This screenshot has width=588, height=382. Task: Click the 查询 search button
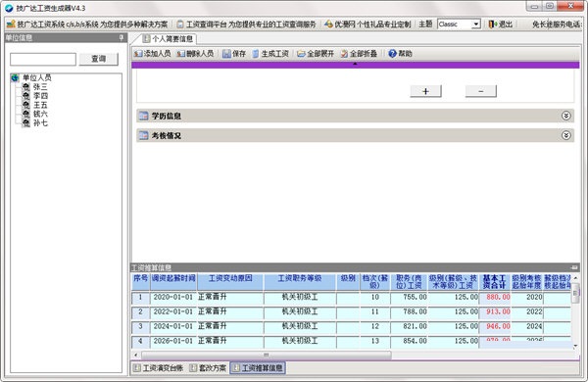99,59
